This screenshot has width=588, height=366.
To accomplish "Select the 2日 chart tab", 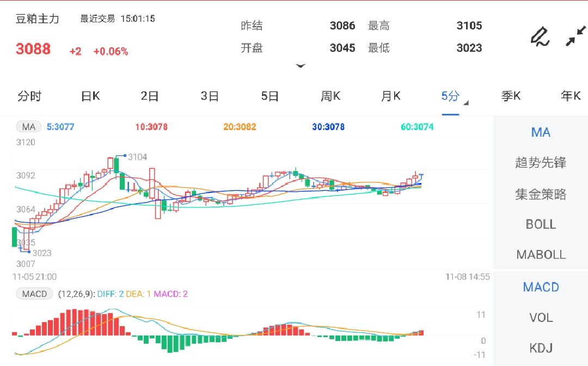I will point(150,96).
